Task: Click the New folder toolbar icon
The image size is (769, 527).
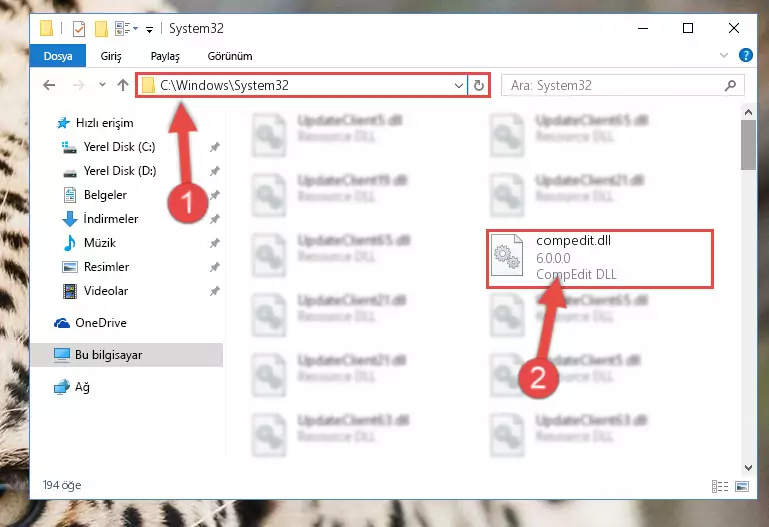Action: click(101, 28)
